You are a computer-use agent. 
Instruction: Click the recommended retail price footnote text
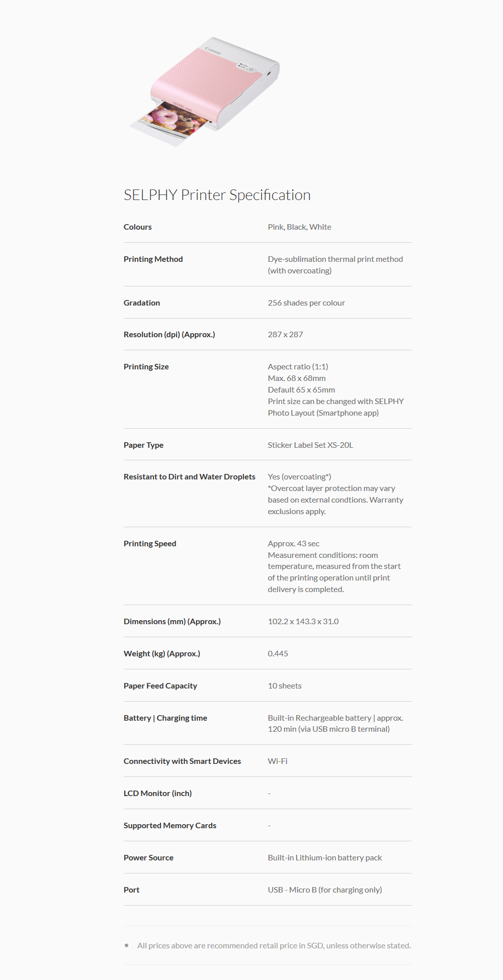274,946
